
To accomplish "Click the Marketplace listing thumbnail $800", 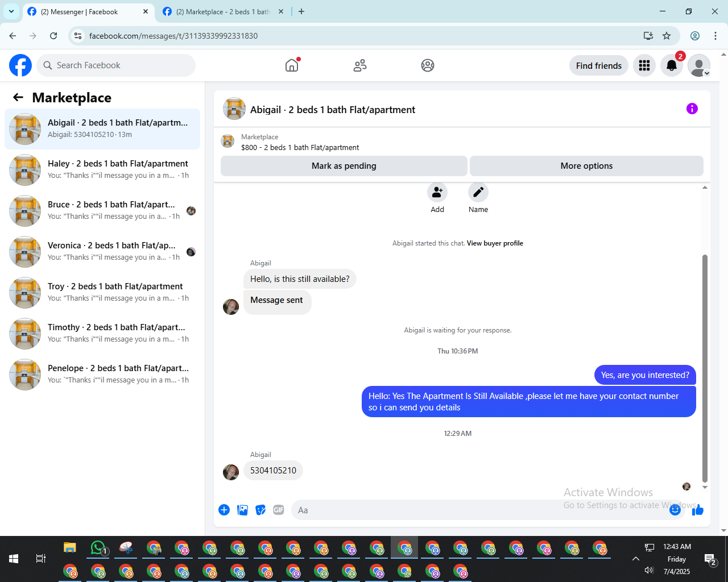I will (x=227, y=141).
